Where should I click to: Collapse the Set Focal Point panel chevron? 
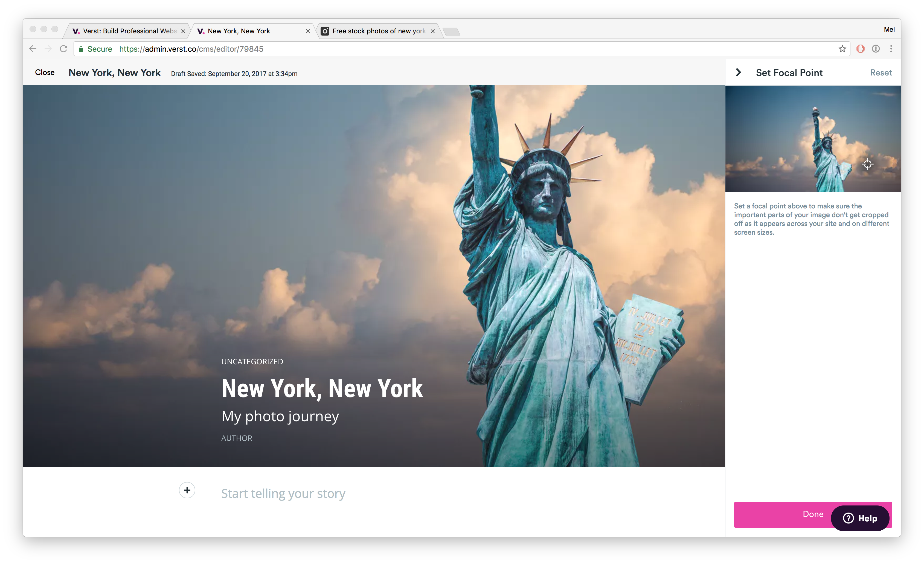pos(738,72)
